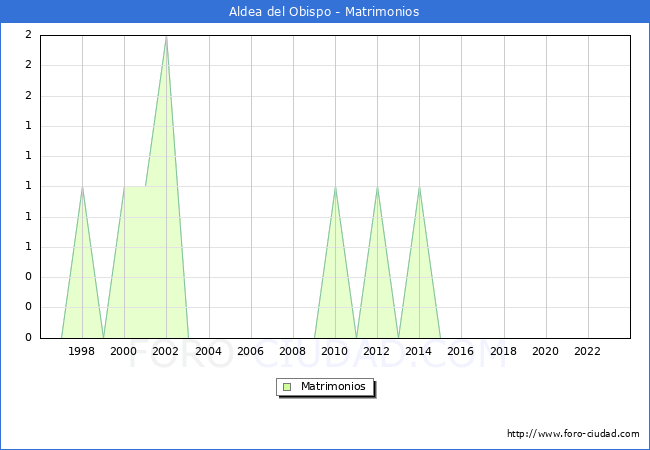Select the 1998 x-axis label

click(x=82, y=351)
